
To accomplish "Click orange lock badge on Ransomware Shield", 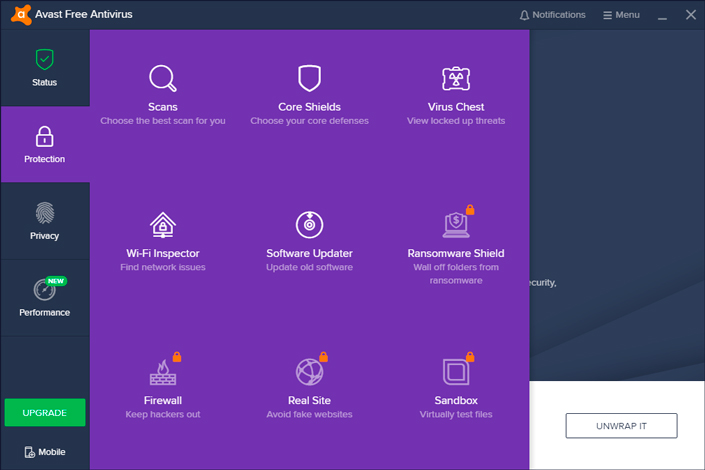I will (470, 210).
